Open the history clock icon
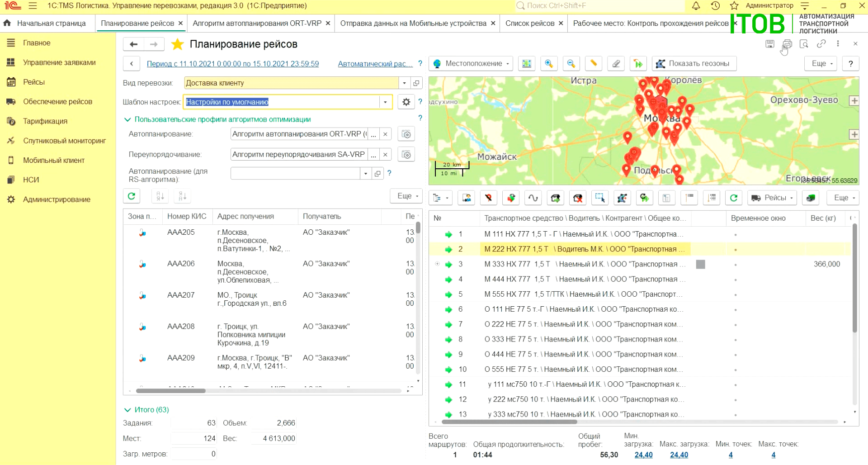Screen dimensions: 868x465 point(715,6)
